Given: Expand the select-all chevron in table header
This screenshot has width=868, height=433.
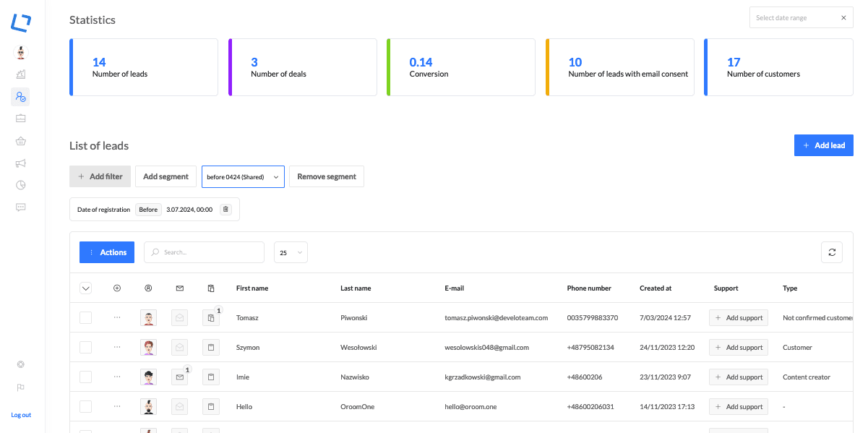Looking at the screenshot, I should pos(86,288).
